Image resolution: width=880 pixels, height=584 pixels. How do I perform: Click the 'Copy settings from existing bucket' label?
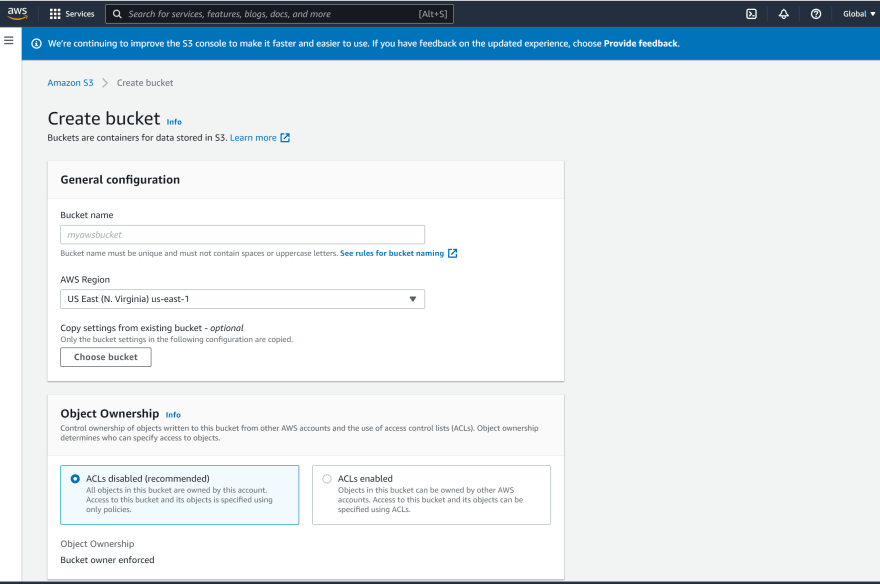[152, 328]
